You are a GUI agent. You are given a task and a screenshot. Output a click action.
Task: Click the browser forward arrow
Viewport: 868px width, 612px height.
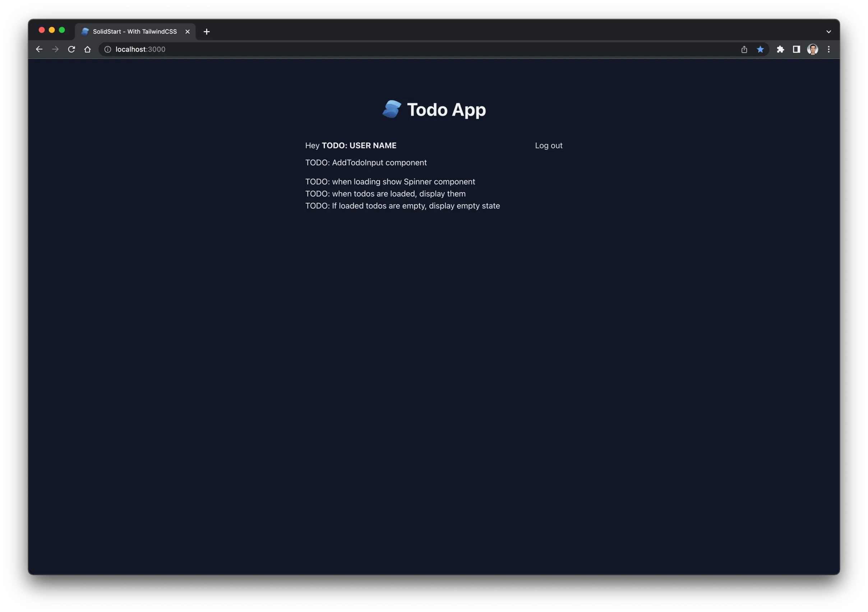coord(55,50)
